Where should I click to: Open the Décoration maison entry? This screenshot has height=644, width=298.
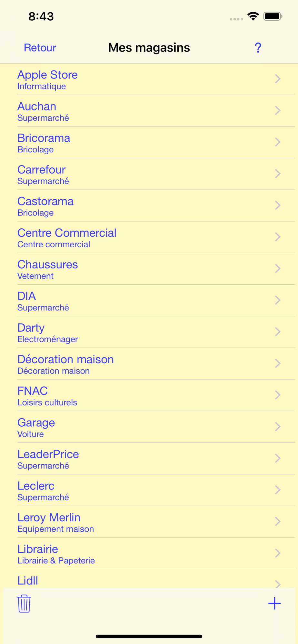tap(149, 364)
